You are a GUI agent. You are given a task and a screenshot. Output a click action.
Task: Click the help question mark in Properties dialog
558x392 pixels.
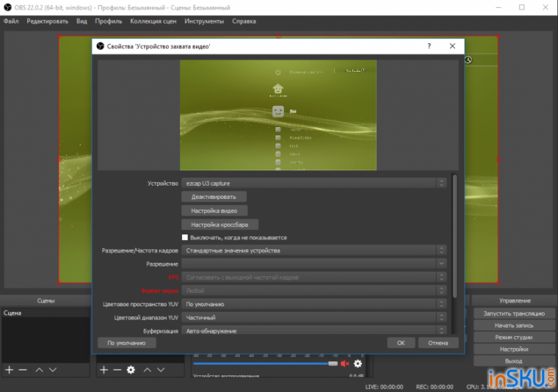pyautogui.click(x=429, y=46)
